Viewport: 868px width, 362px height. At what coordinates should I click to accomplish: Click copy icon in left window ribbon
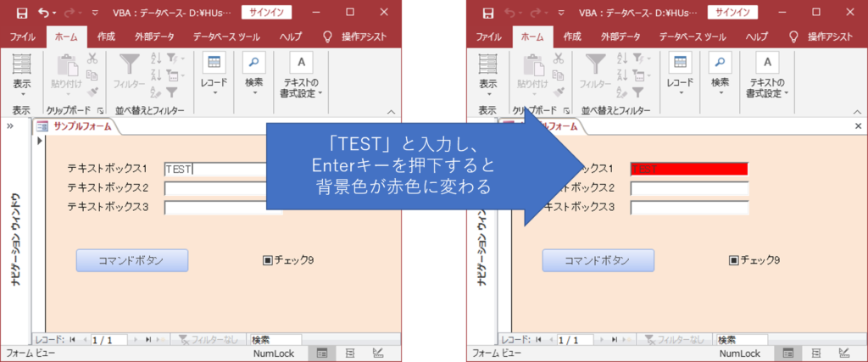tap(92, 75)
